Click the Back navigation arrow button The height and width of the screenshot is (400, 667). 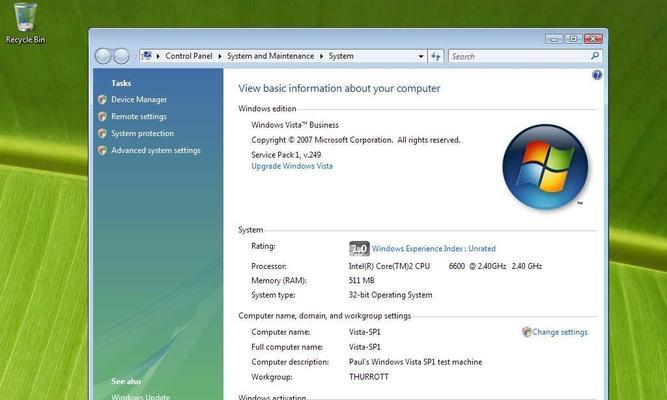[x=103, y=56]
